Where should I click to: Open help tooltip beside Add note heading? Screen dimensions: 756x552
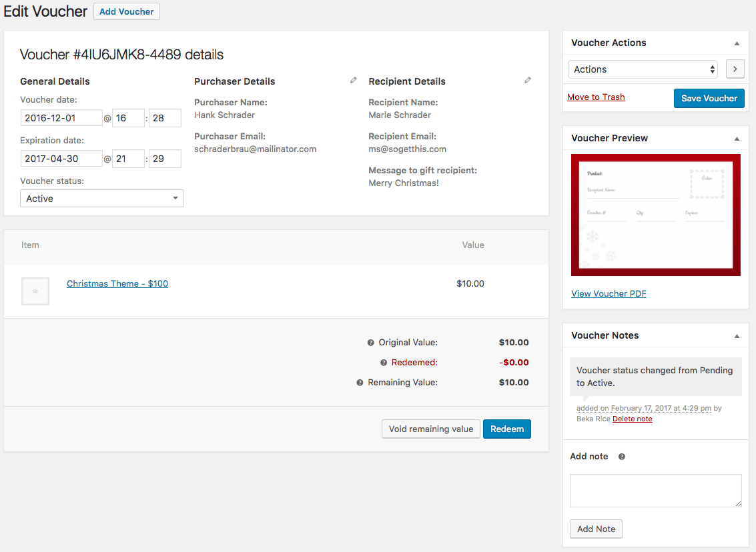click(621, 456)
